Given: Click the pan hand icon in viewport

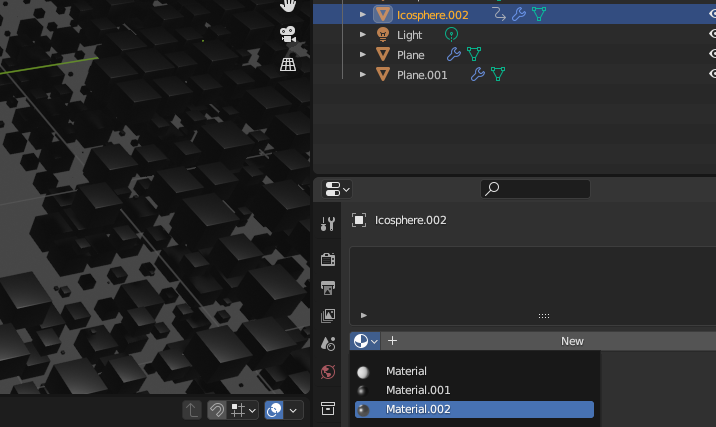Looking at the screenshot, I should pos(288,5).
